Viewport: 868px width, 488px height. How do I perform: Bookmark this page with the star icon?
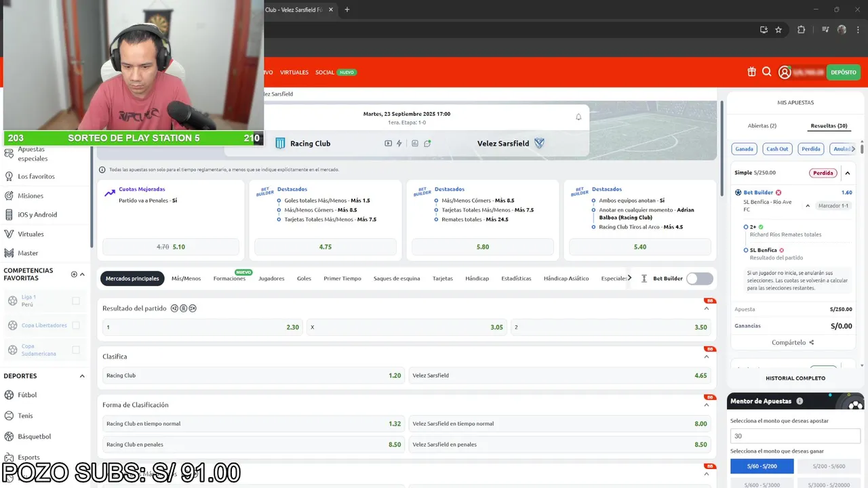pos(778,30)
